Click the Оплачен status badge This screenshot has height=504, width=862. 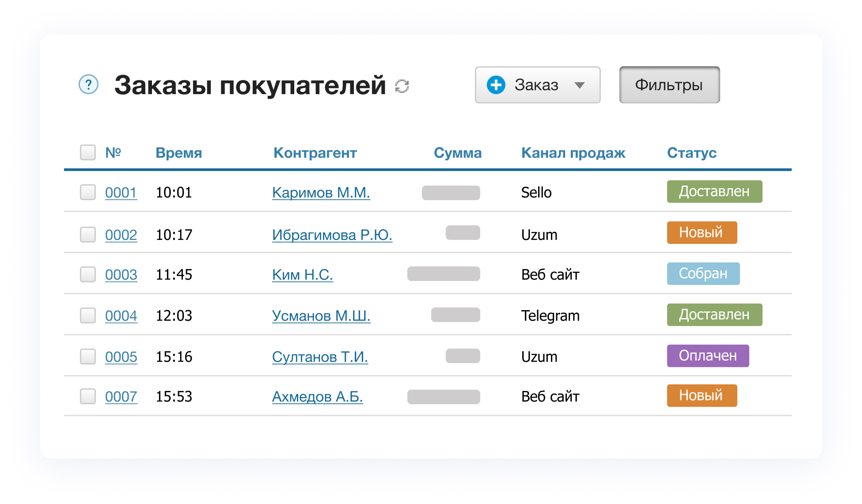tap(708, 356)
